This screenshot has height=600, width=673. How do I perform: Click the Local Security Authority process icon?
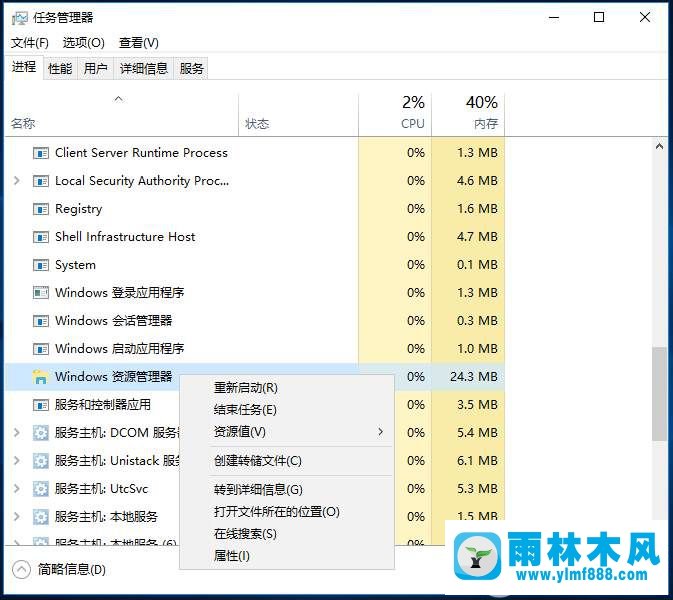click(x=41, y=181)
